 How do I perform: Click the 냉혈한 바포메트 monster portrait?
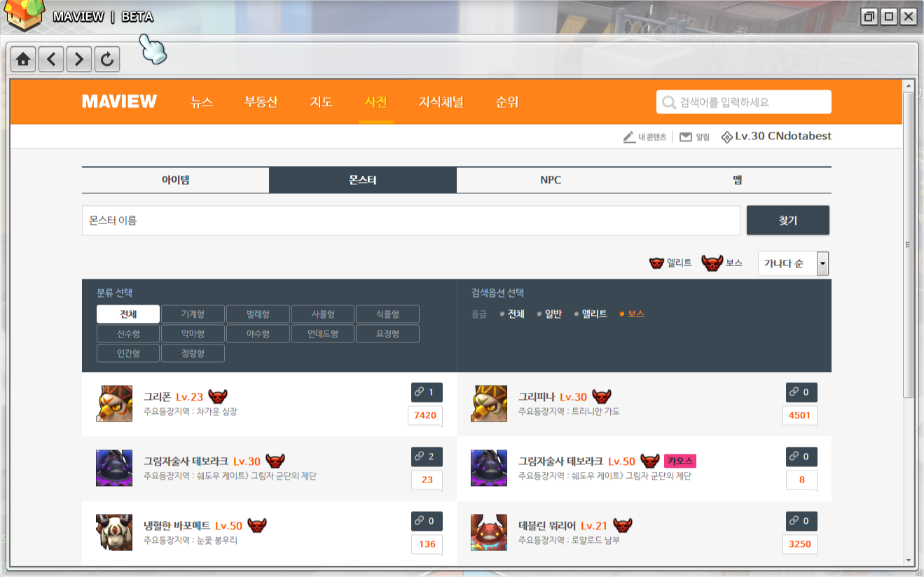coord(113,532)
